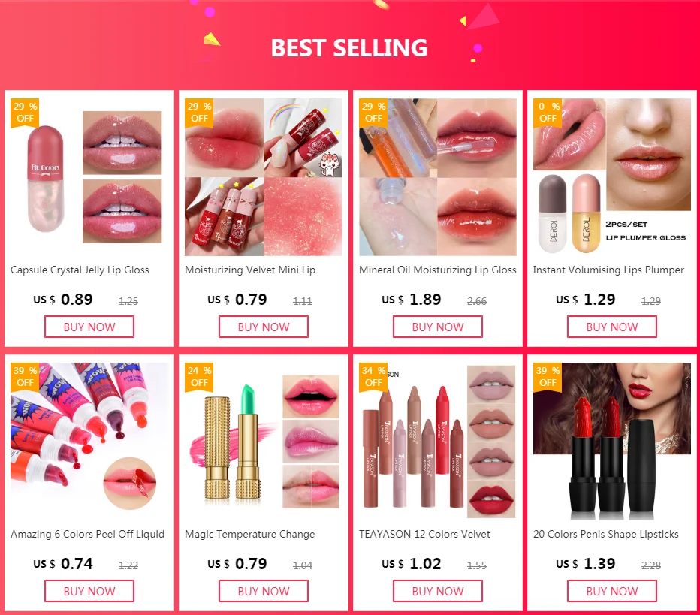This screenshot has height=615, width=700.
Task: Open the WOW peel off liquid tubes image
Action: tap(89, 442)
